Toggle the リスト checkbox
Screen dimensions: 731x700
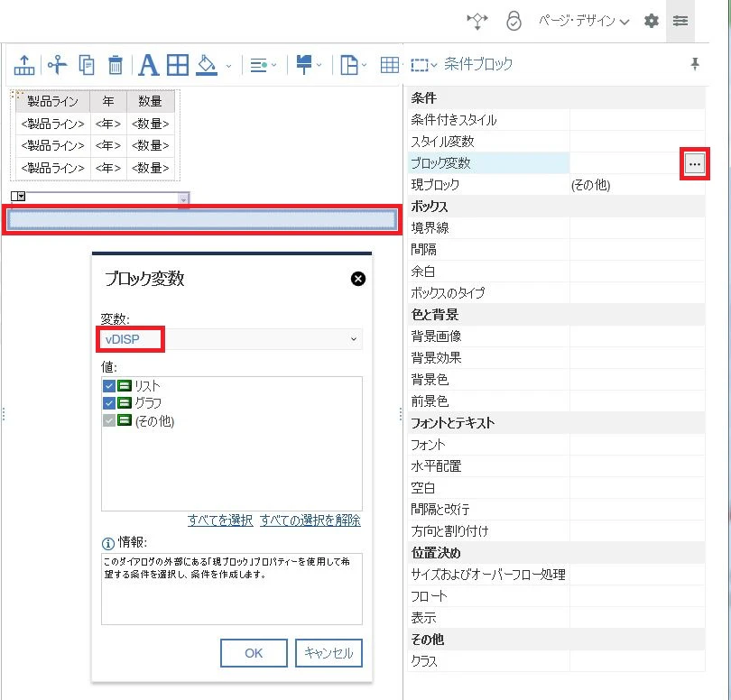[108, 386]
